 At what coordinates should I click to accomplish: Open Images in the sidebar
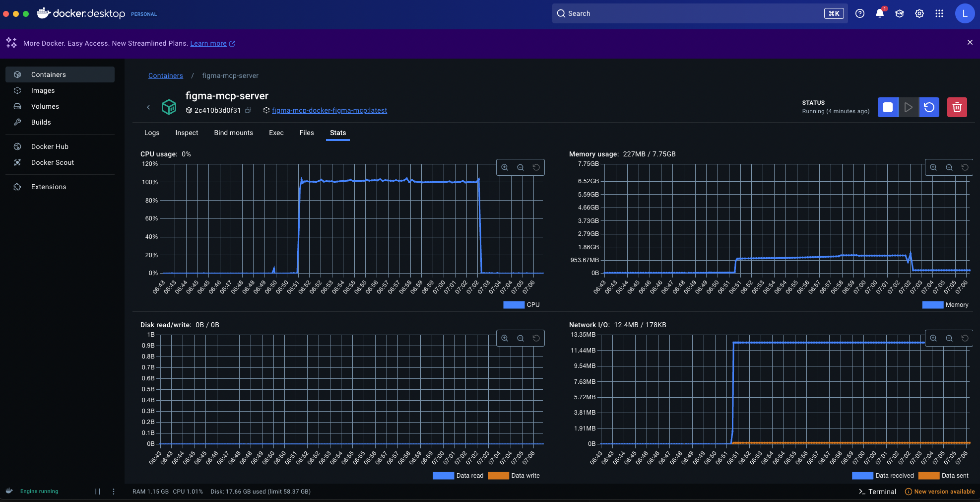[60, 90]
